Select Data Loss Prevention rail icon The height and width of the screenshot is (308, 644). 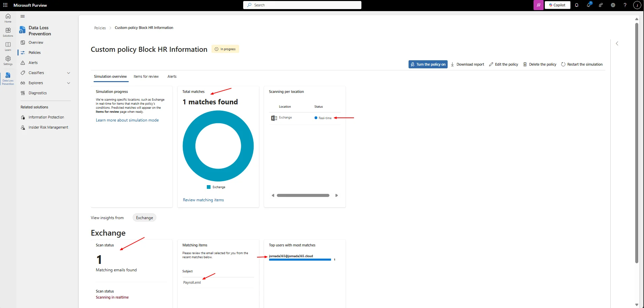point(8,78)
